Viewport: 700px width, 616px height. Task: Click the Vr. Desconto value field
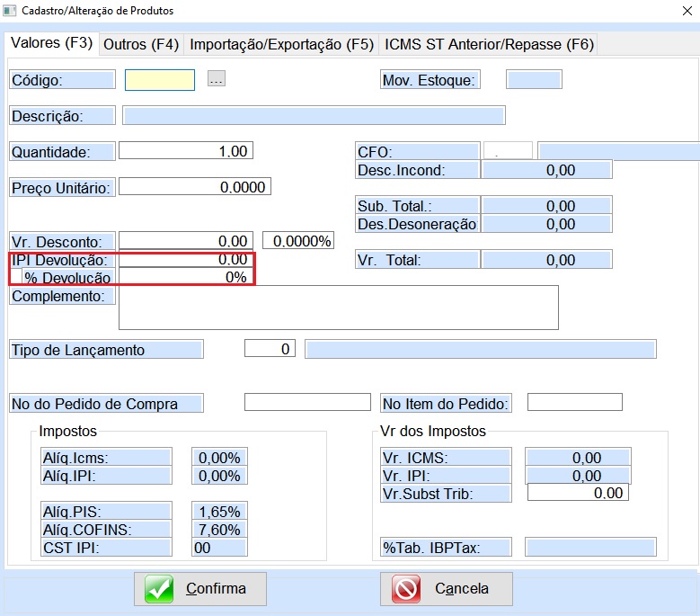click(185, 241)
